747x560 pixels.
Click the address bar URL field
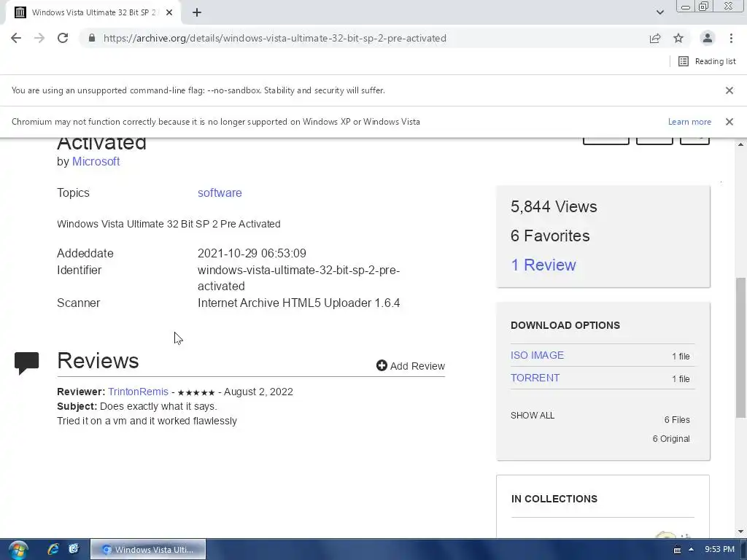(x=275, y=38)
